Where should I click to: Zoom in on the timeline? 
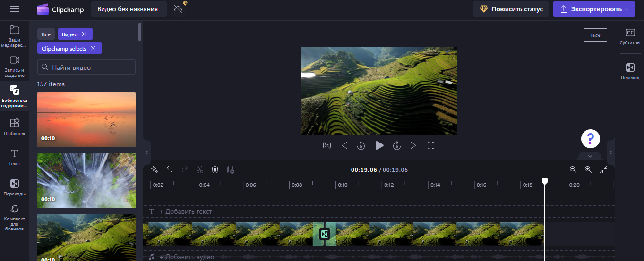coord(588,169)
